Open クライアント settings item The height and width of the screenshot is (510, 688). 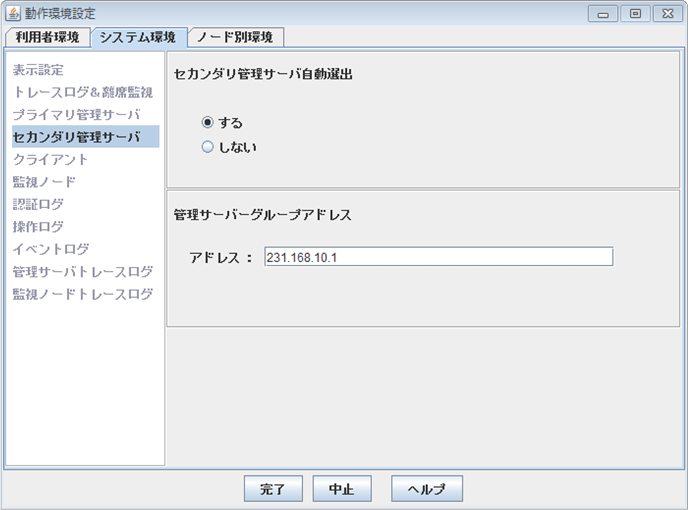50,159
